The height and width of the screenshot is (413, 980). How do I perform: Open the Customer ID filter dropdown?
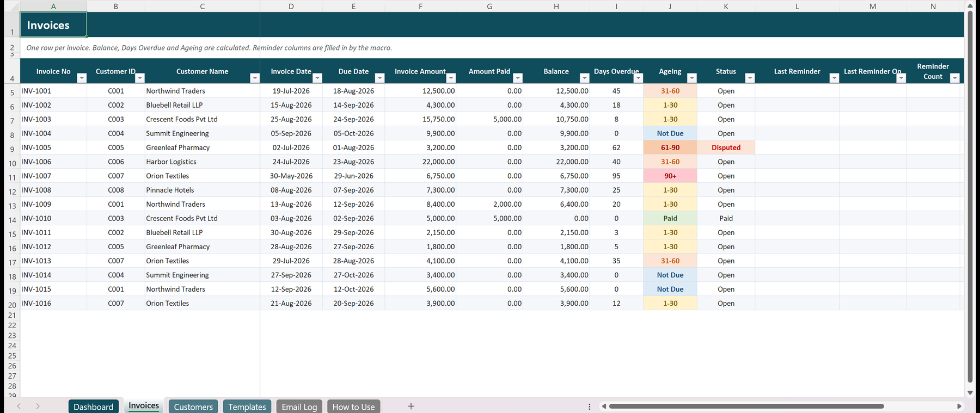click(140, 78)
